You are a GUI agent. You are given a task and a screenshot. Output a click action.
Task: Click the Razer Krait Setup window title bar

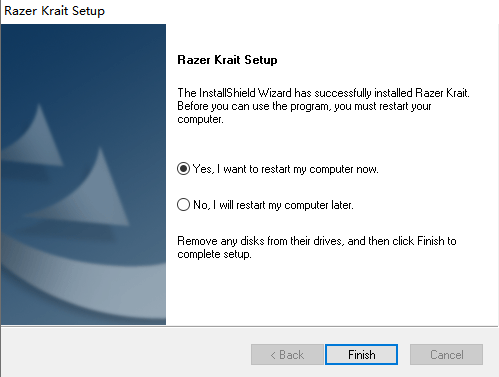tap(249, 11)
